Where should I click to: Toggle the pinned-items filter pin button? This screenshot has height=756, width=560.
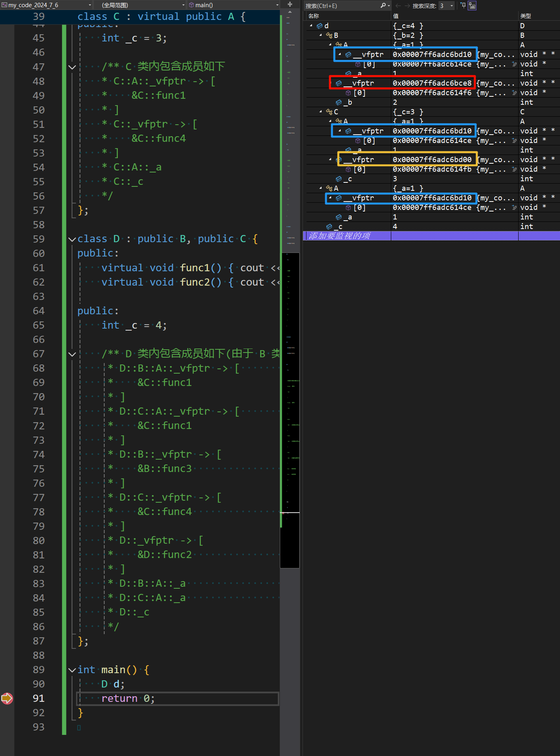tap(463, 6)
